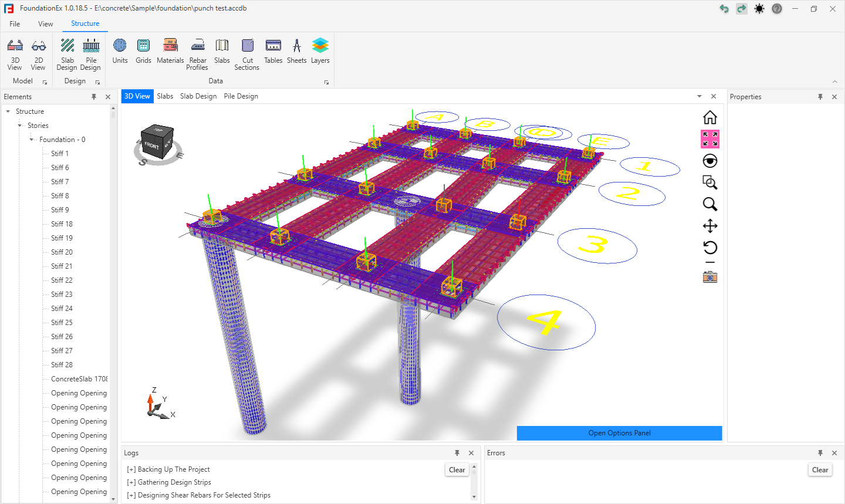Viewport: 845px width, 504px height.
Task: Select the pan (move arrows) tool
Action: (x=710, y=226)
